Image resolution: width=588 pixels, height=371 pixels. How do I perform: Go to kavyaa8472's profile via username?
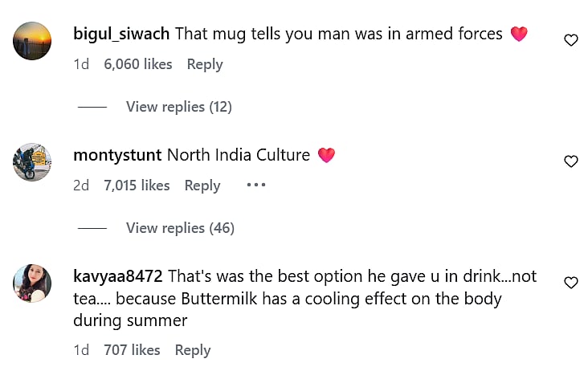pos(118,276)
